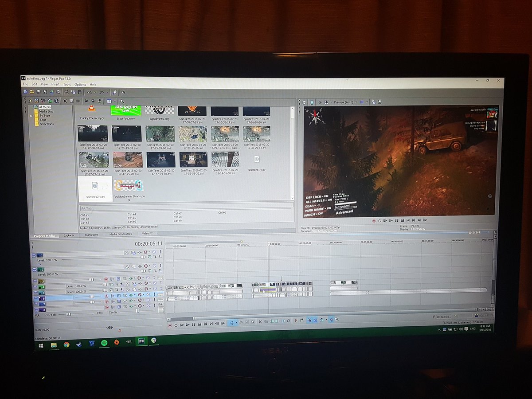The height and width of the screenshot is (399, 532).
Task: Click the media Search magnifier icon
Action: pos(122,101)
